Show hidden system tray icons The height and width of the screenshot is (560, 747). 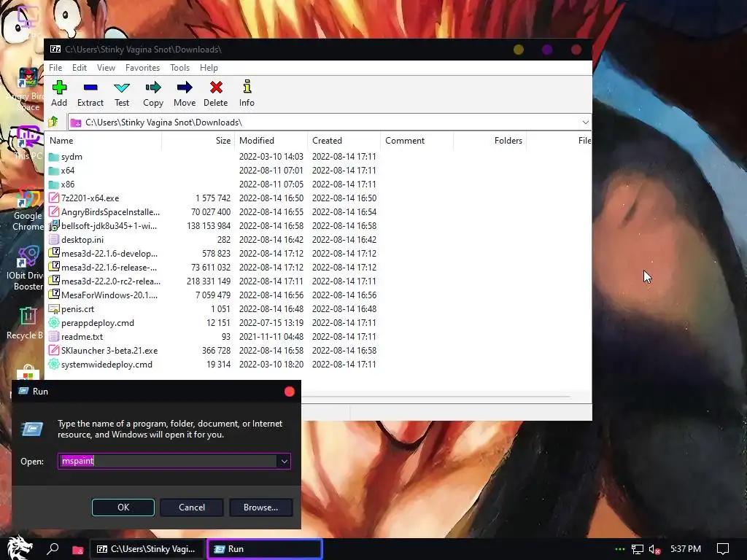click(620, 549)
